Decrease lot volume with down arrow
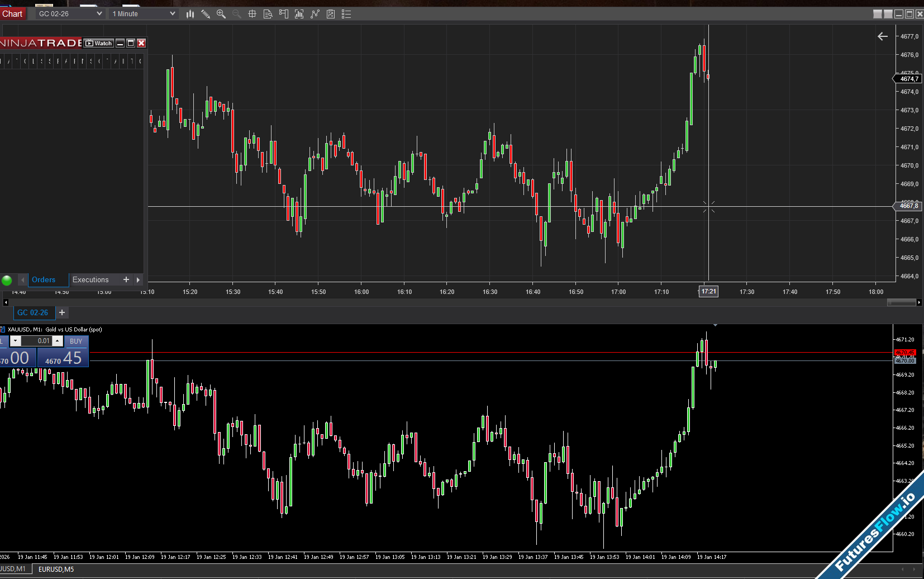The height and width of the screenshot is (579, 924). pos(16,341)
